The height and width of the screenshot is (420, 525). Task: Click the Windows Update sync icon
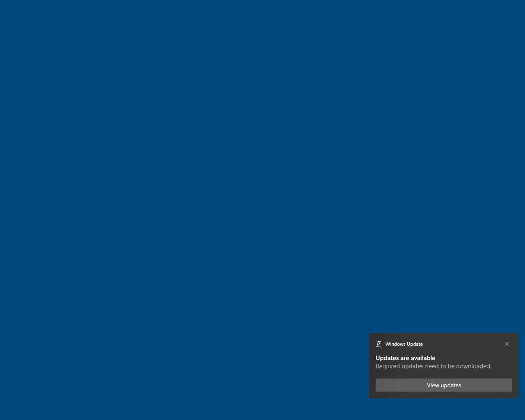pos(379,344)
